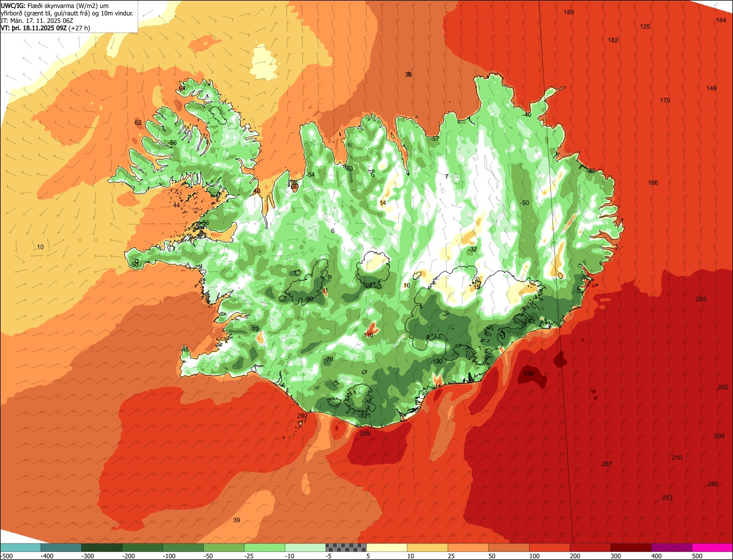The height and width of the screenshot is (560, 733).
Task: Click the legend label '-25'
Action: (249, 556)
